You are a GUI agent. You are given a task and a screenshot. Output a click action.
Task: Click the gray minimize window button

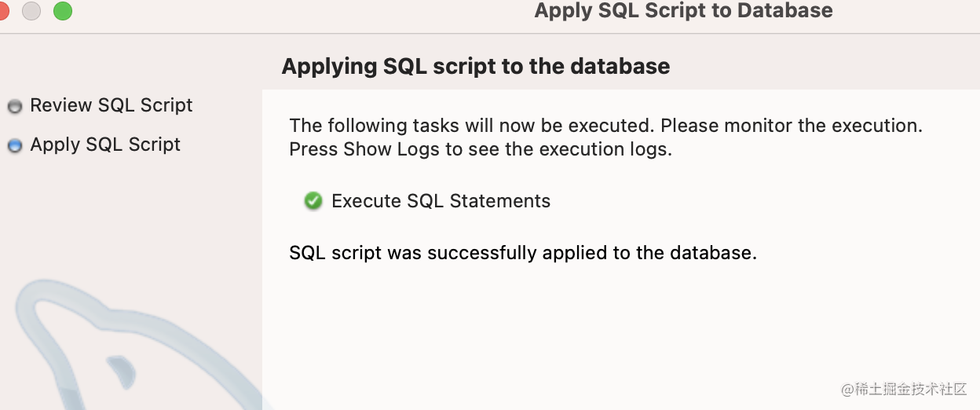point(31,11)
